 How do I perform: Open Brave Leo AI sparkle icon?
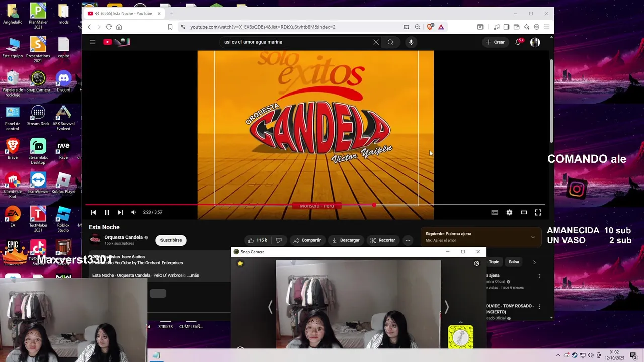(x=527, y=27)
